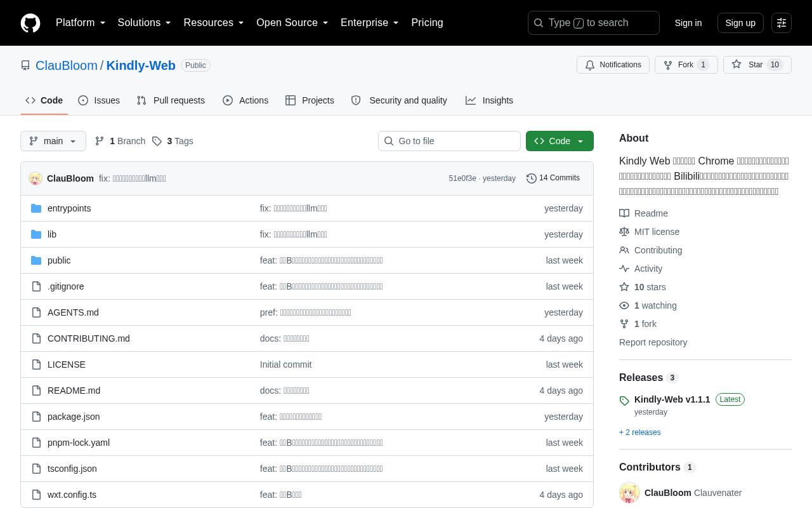Click the Go to file input

[x=449, y=141]
